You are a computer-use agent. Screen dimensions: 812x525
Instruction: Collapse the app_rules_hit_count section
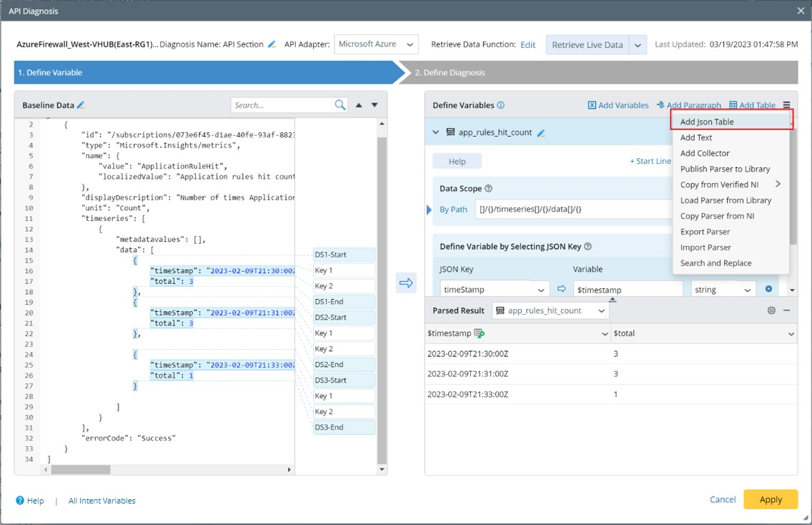point(436,132)
